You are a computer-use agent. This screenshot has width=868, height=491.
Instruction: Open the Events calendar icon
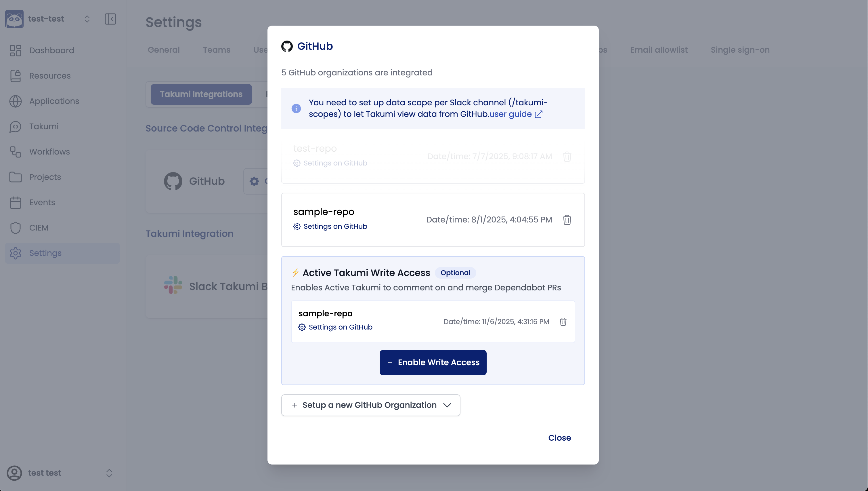16,203
